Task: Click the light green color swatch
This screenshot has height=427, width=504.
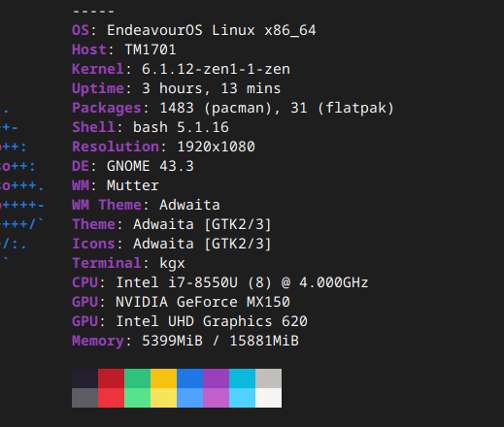Action: coord(137,398)
